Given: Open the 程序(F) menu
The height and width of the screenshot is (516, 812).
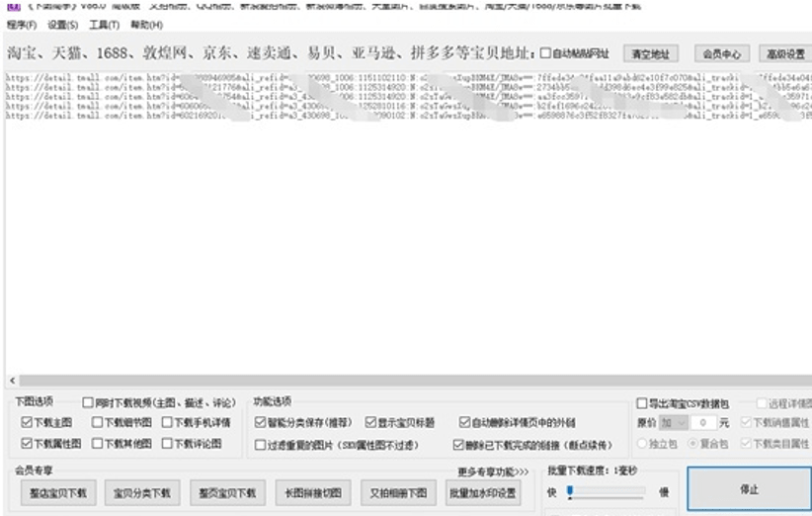Looking at the screenshot, I should click(x=21, y=25).
